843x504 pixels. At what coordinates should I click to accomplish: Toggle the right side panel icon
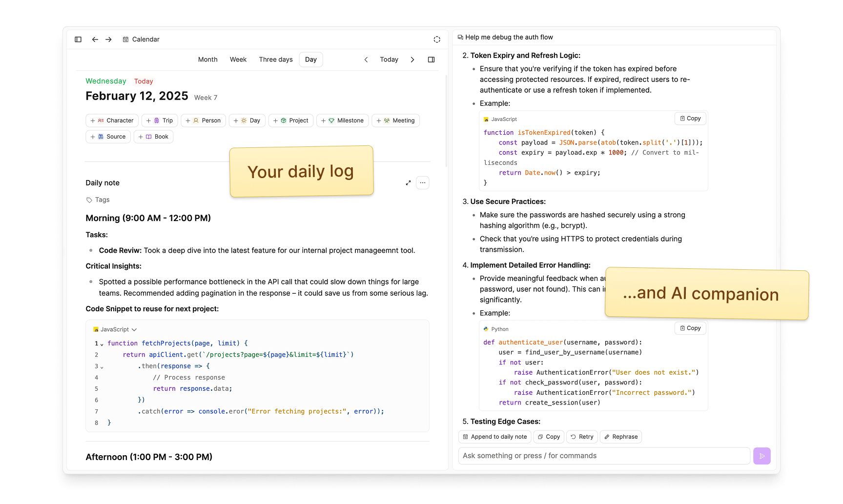[431, 60]
